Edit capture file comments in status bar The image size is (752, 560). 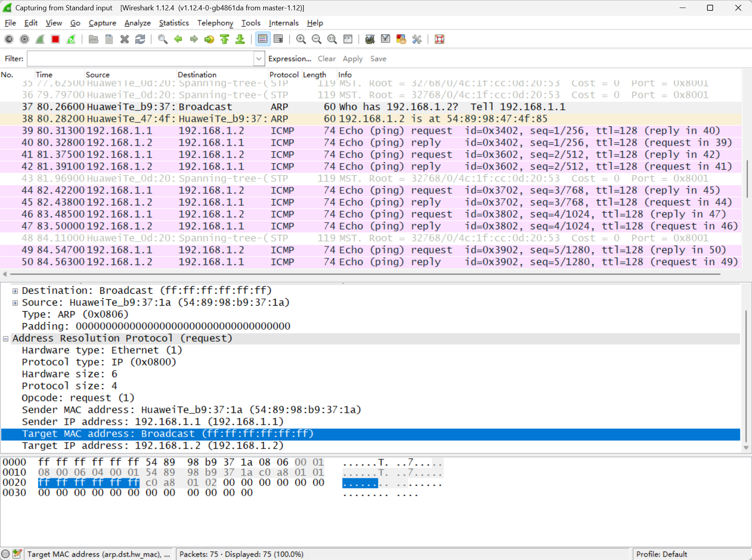[17, 554]
